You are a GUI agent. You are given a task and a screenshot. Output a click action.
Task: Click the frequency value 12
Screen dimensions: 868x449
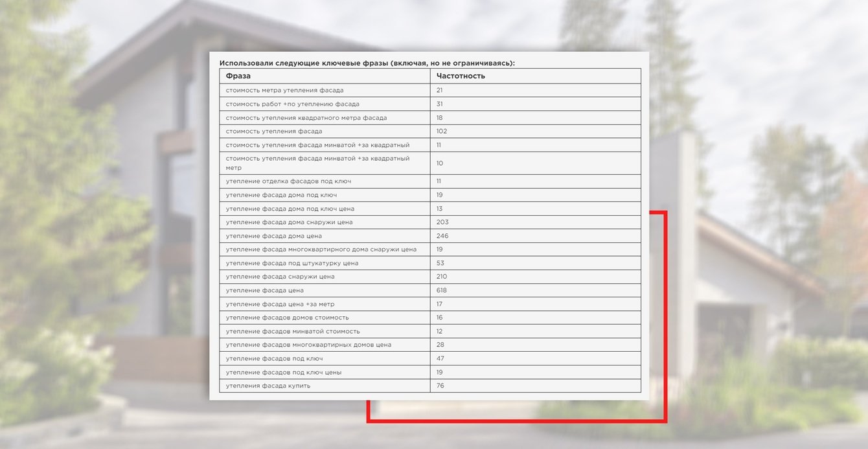pos(439,331)
